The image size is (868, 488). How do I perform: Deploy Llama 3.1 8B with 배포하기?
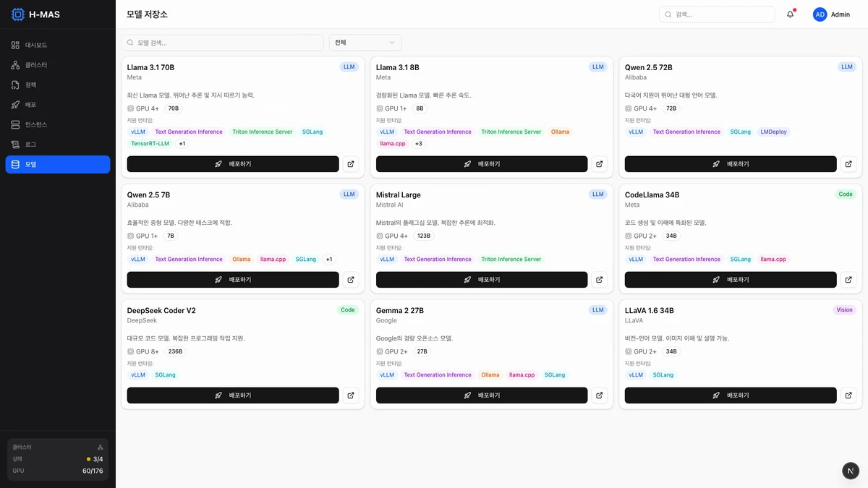pos(482,164)
